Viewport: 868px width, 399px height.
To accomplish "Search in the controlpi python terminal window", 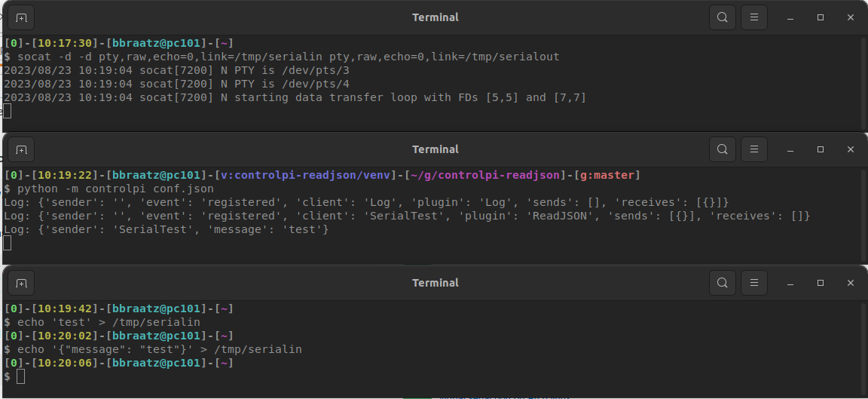I will (722, 149).
